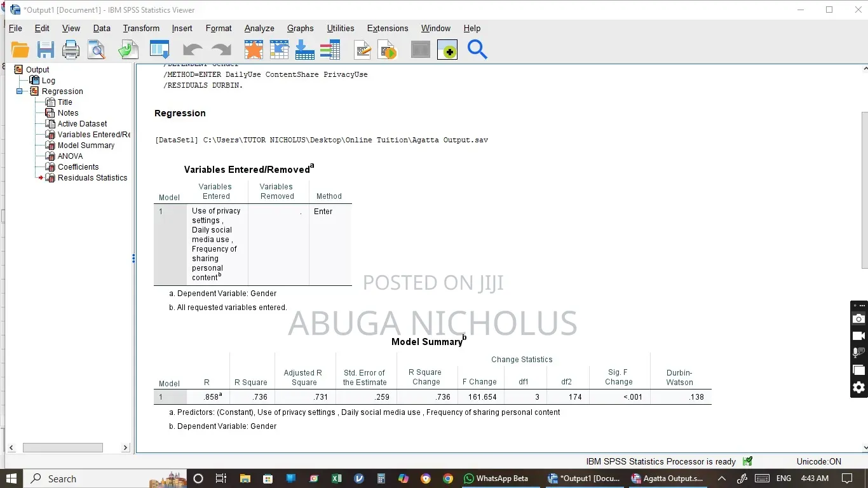
Task: Click the Go to Data star icon
Action: pos(254,50)
